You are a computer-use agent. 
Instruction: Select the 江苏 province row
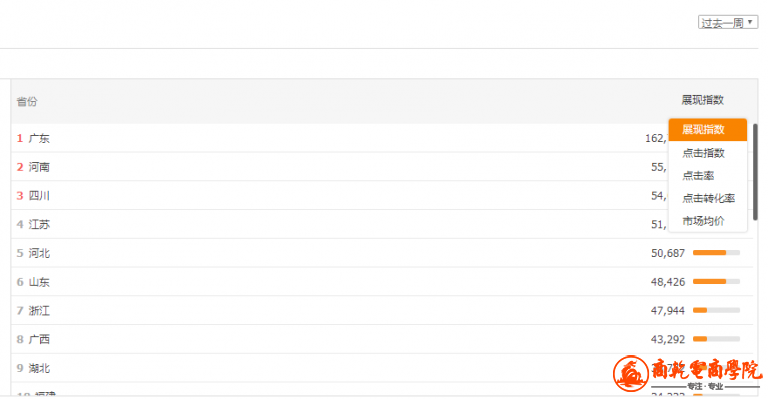[x=382, y=224]
